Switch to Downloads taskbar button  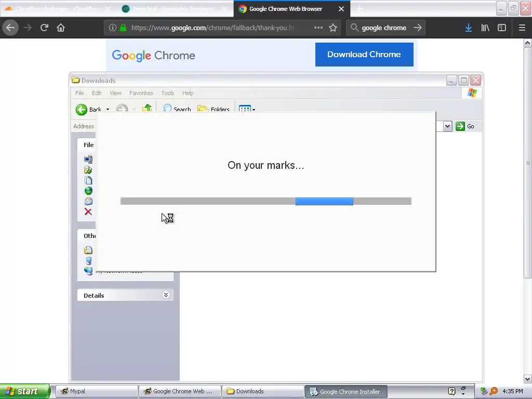263,391
